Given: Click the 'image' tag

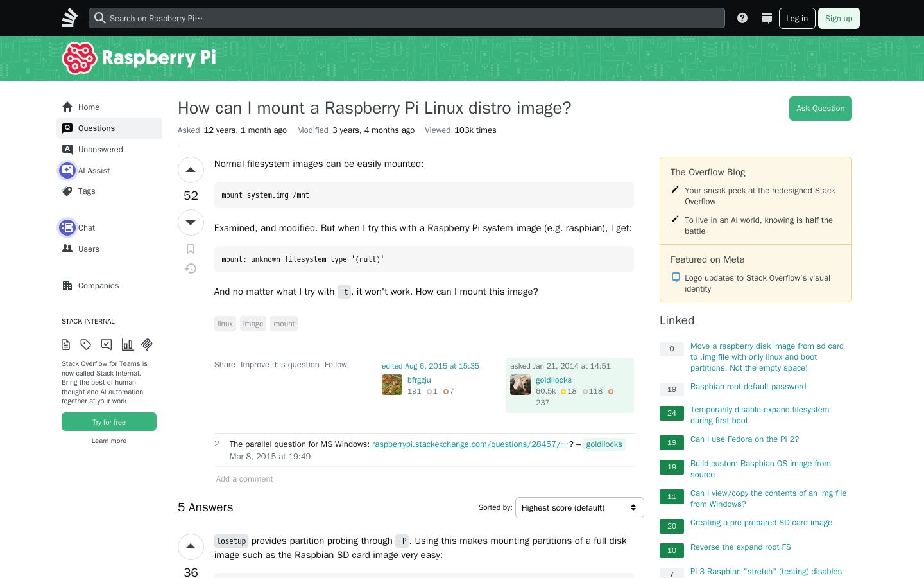Looking at the screenshot, I should [x=253, y=324].
